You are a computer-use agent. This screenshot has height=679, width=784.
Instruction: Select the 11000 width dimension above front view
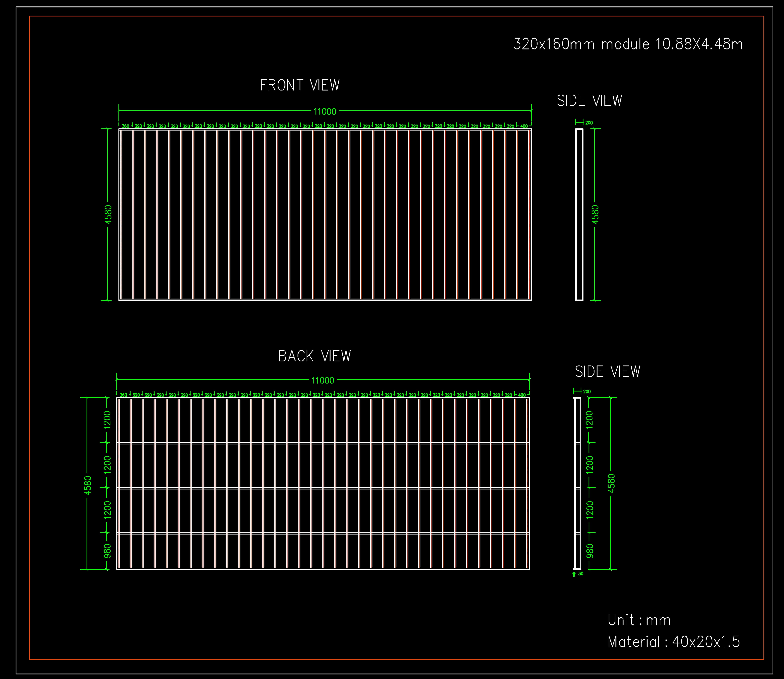(x=325, y=111)
